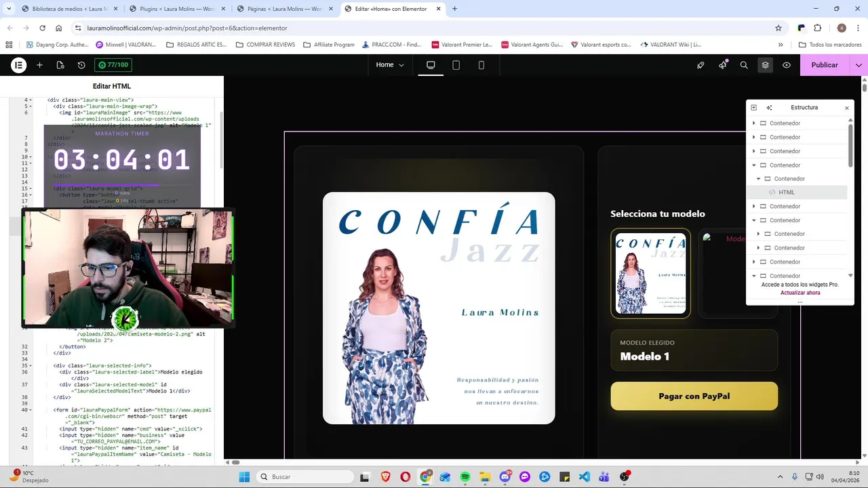Expand the topmost Contenedor in Estructura
This screenshot has height=488, width=868.
753,123
